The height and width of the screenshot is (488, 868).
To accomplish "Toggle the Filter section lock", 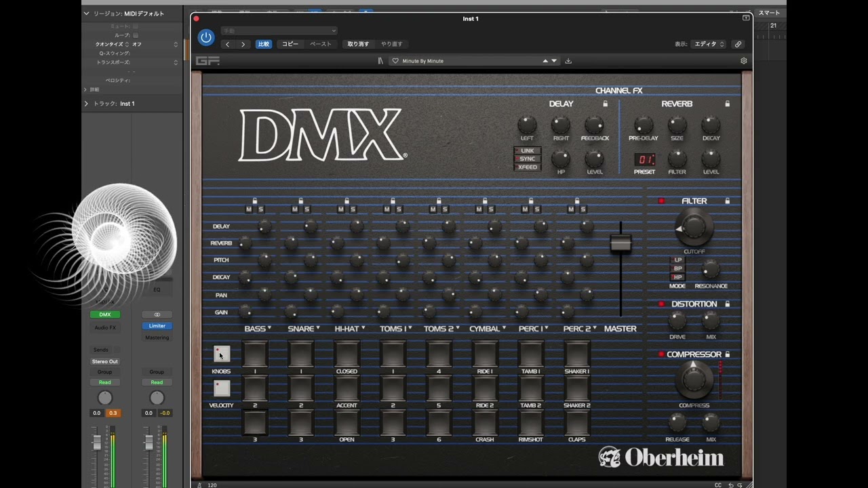I will click(x=728, y=201).
